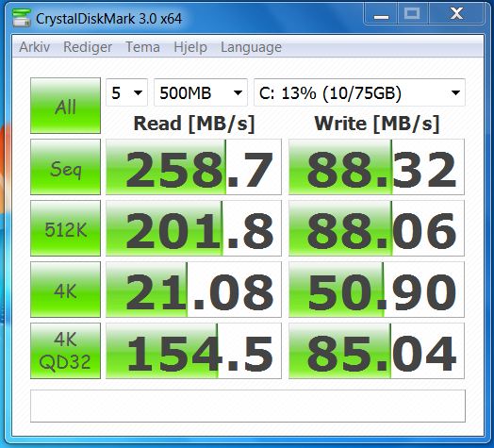Open the drive dropdown showing C: 13%

point(359,92)
